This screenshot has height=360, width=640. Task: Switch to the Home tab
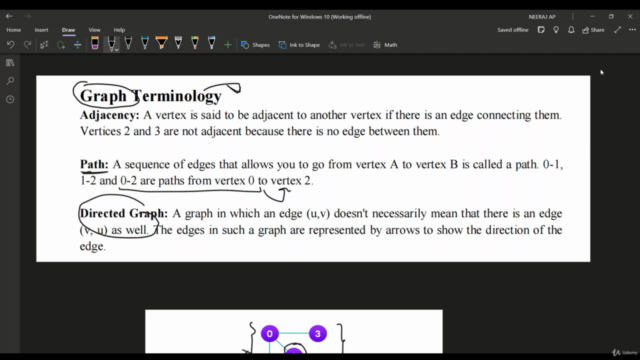13,30
